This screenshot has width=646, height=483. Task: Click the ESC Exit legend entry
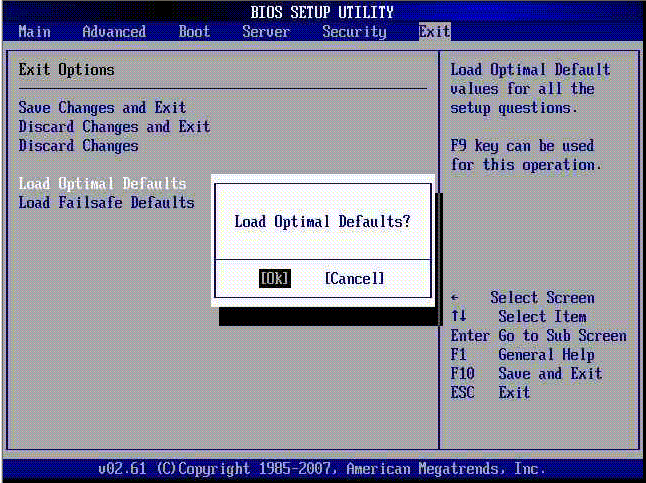pos(490,393)
